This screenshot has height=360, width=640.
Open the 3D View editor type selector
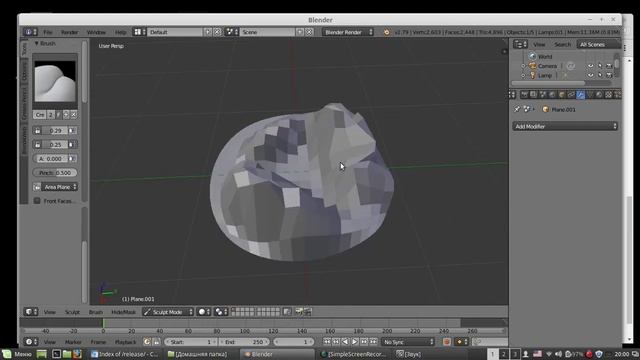(x=31, y=312)
